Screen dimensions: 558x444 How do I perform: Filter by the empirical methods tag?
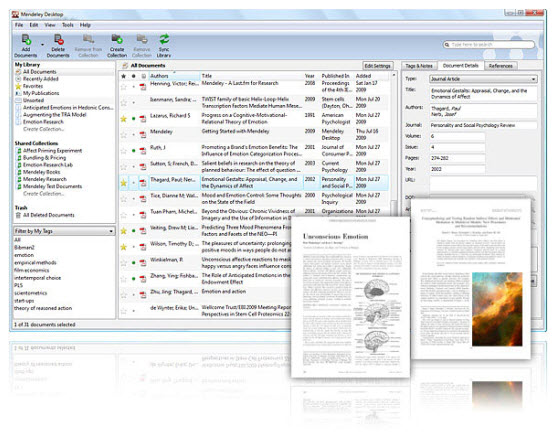coord(35,263)
